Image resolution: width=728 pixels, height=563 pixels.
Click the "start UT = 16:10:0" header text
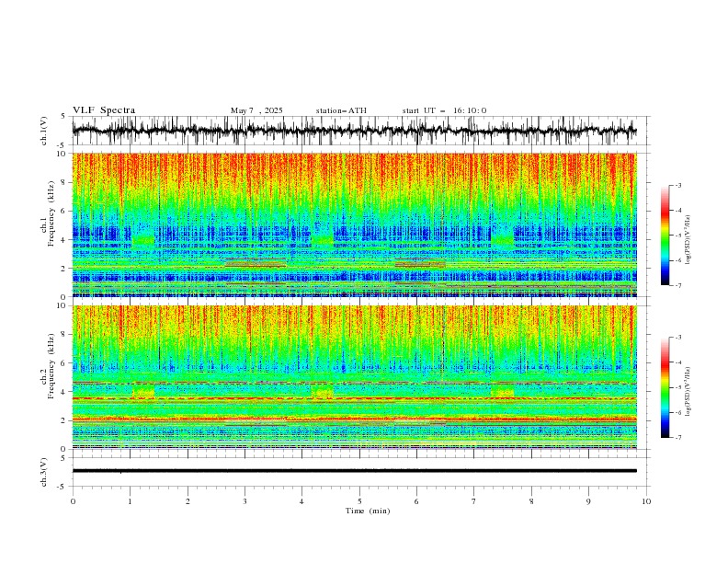(x=444, y=110)
